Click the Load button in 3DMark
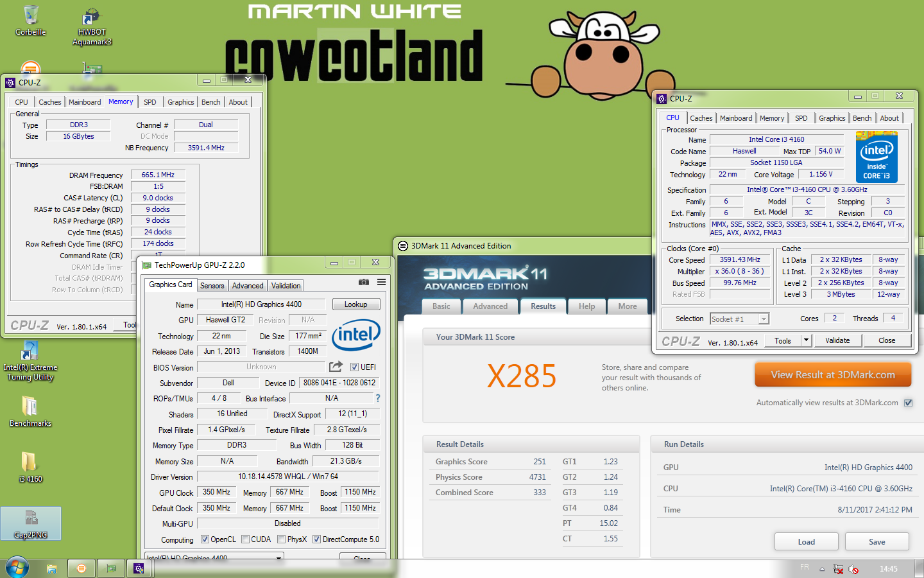924x578 pixels. [x=807, y=541]
